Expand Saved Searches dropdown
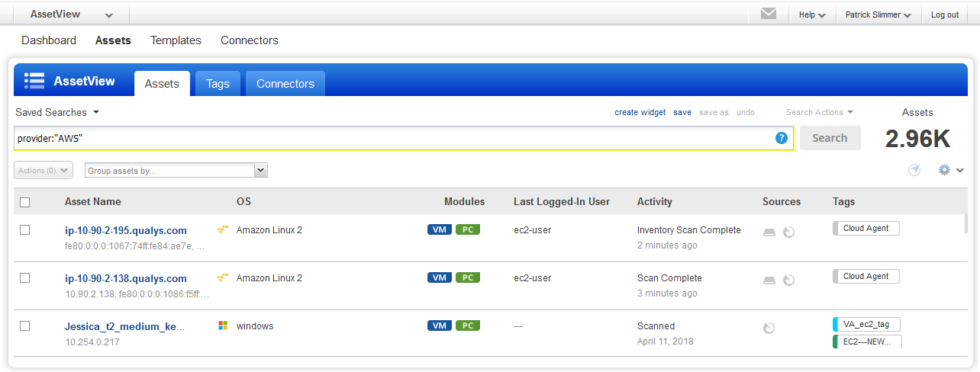 click(x=57, y=112)
